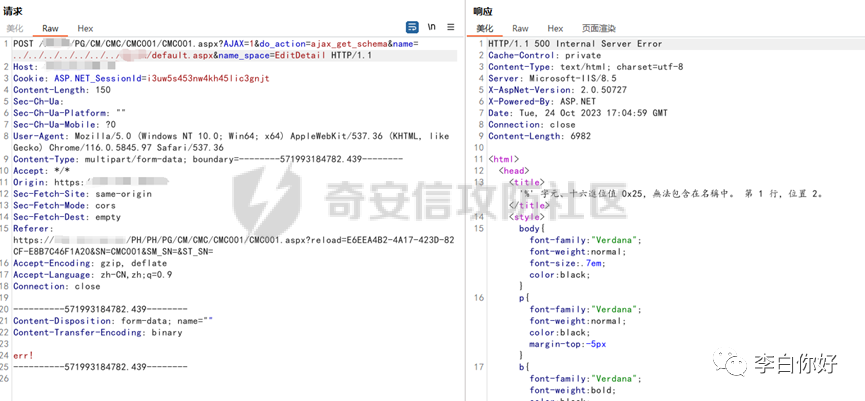Toggle the \n non-printable characters button
Image resolution: width=865 pixels, height=401 pixels.
[x=431, y=27]
